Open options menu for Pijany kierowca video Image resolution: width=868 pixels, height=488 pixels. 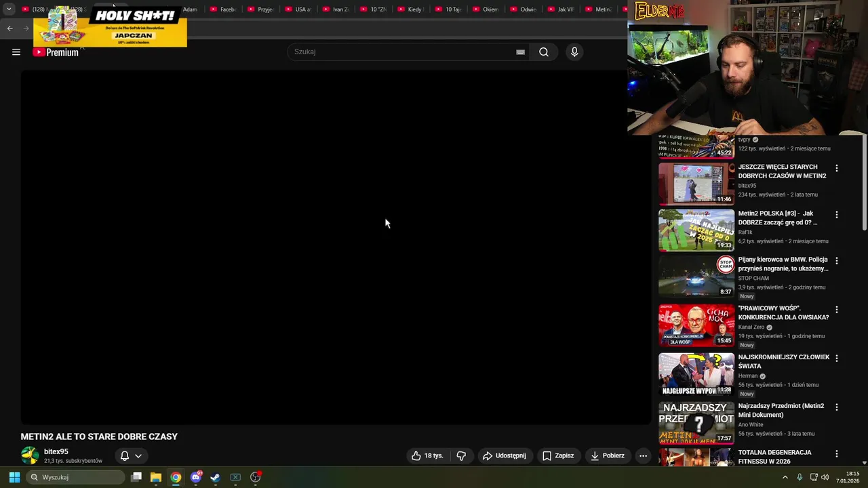(x=836, y=261)
